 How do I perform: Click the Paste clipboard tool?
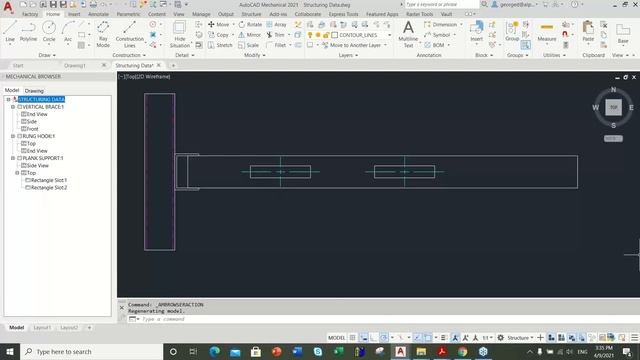click(588, 32)
